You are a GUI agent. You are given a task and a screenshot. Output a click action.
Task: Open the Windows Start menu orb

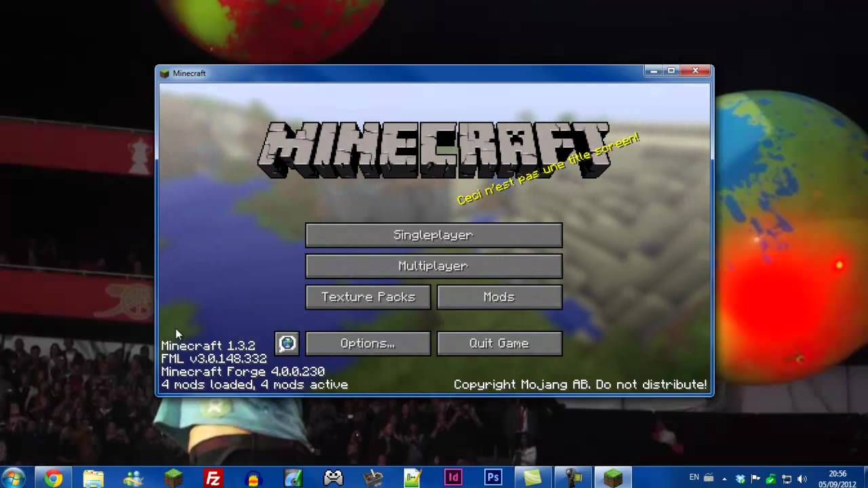tap(14, 478)
